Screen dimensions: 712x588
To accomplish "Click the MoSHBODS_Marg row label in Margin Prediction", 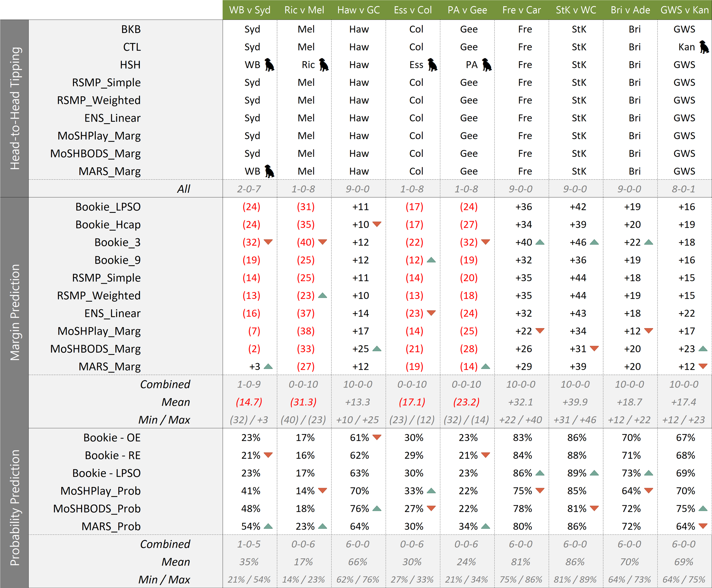I will click(95, 349).
